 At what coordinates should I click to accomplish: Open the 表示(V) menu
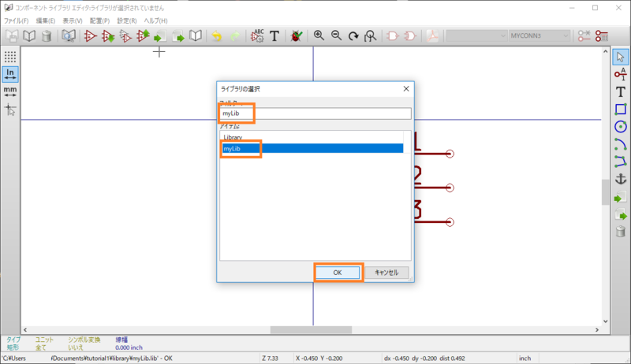[73, 20]
